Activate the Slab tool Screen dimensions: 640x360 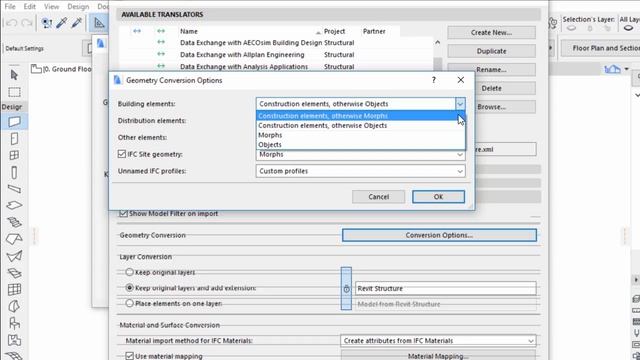point(14,205)
